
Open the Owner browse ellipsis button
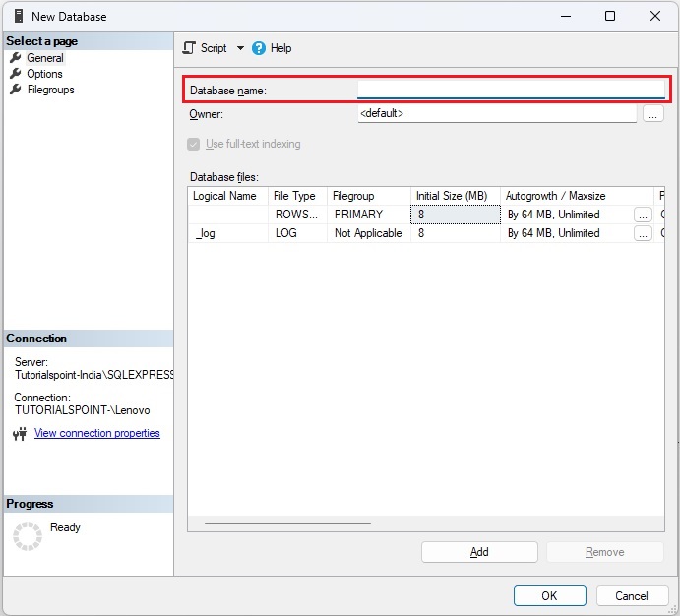coord(653,114)
